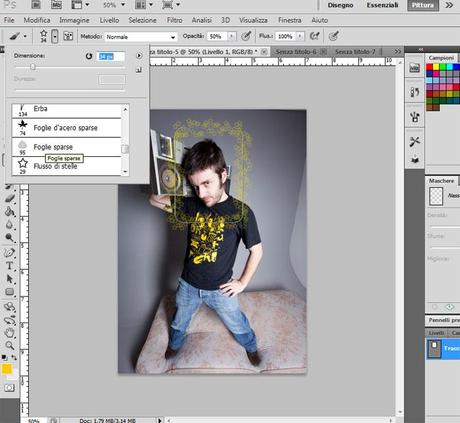The height and width of the screenshot is (423, 460).
Task: Open the Metodo blending mode dropdown
Action: click(x=140, y=37)
